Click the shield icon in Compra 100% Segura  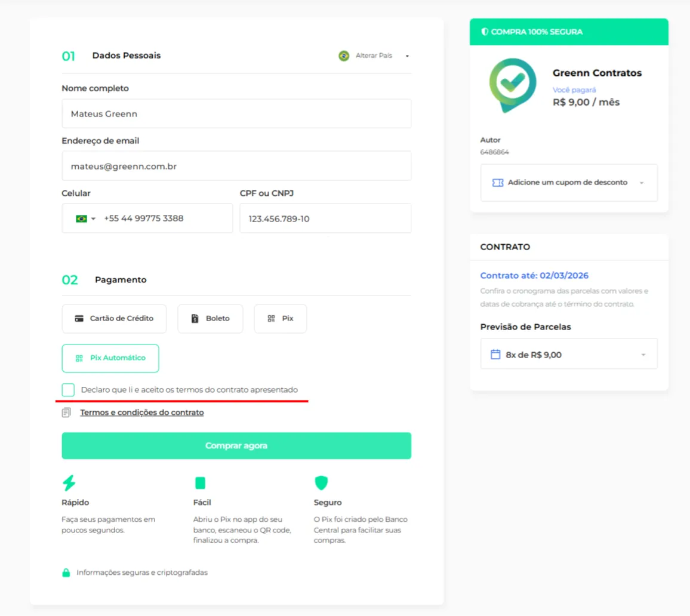click(x=485, y=32)
